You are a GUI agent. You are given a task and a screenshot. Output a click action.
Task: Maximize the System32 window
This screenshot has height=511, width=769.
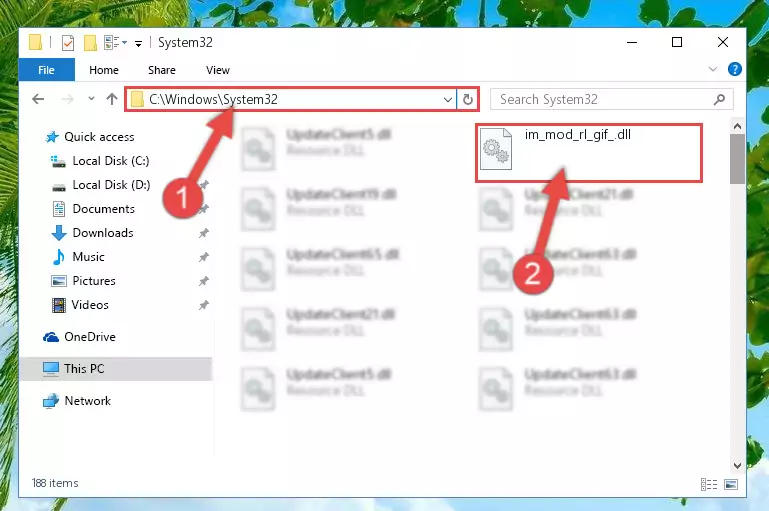(x=677, y=42)
